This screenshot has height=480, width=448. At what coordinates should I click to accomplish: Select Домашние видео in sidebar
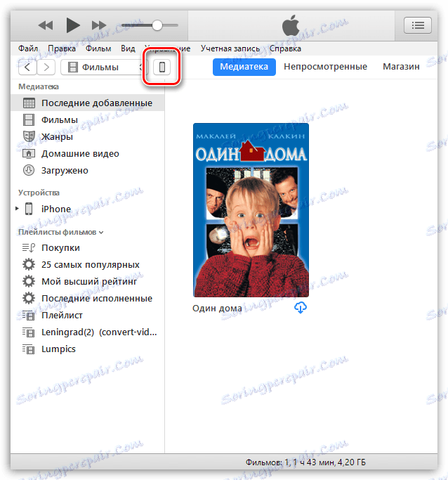tap(88, 153)
